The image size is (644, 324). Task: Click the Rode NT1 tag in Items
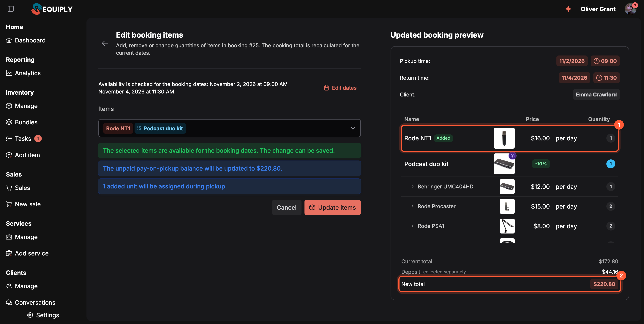click(118, 128)
